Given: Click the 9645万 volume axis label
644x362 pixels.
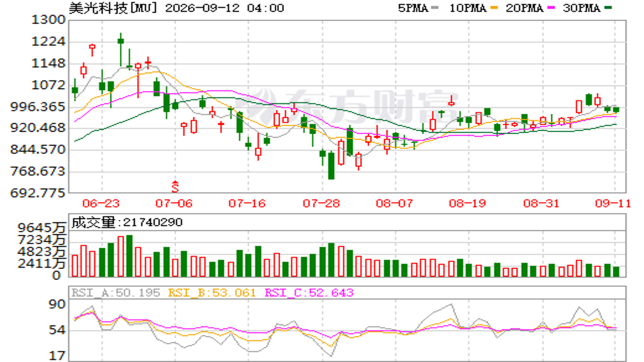Looking at the screenshot, I should point(42,228).
